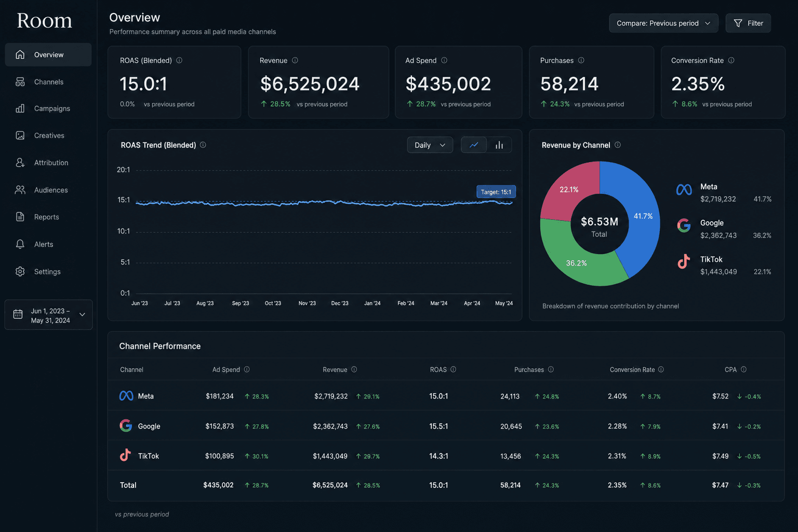Viewport: 798px width, 532px height.
Task: Open the Daily granularity dropdown
Action: click(430, 145)
